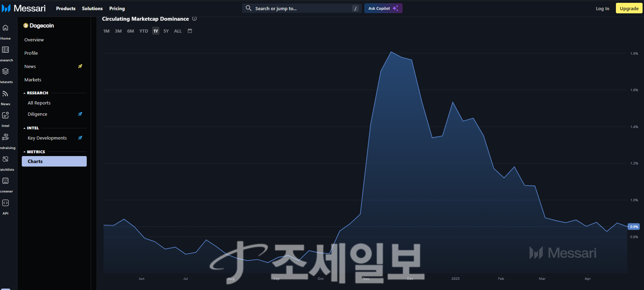Collapse the METRICS section

34,152
